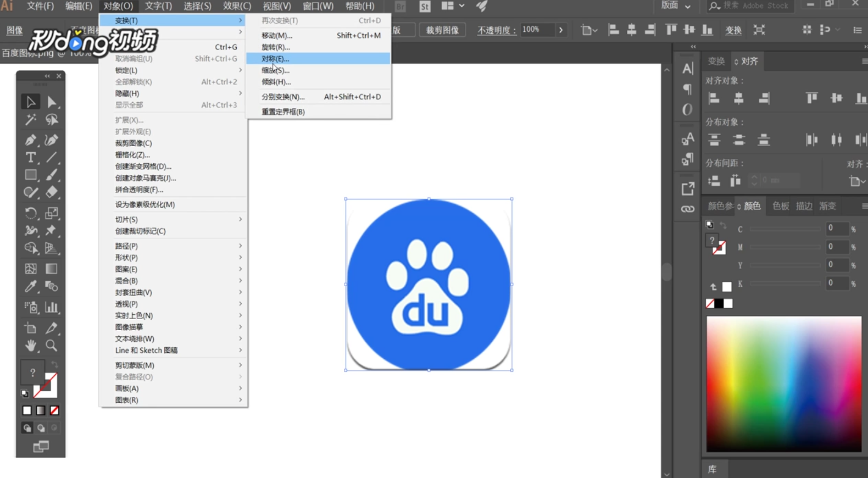
Task: Switch to the 色板 tab
Action: click(x=780, y=206)
